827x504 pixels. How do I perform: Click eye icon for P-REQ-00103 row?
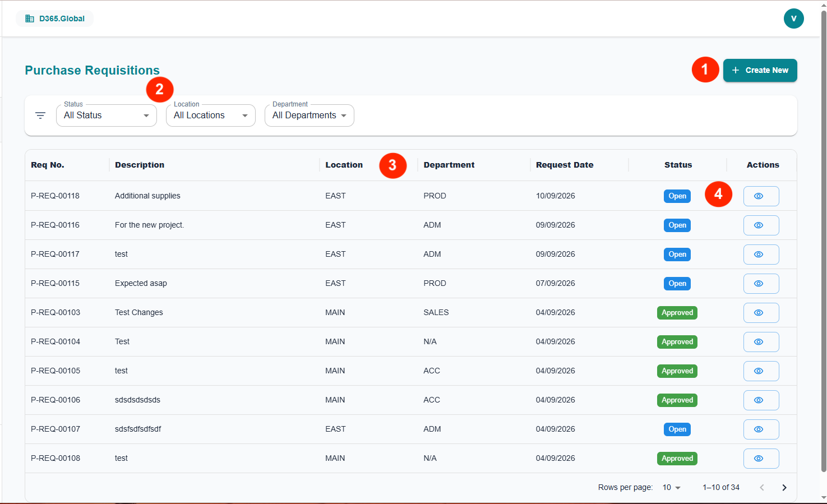pyautogui.click(x=761, y=313)
